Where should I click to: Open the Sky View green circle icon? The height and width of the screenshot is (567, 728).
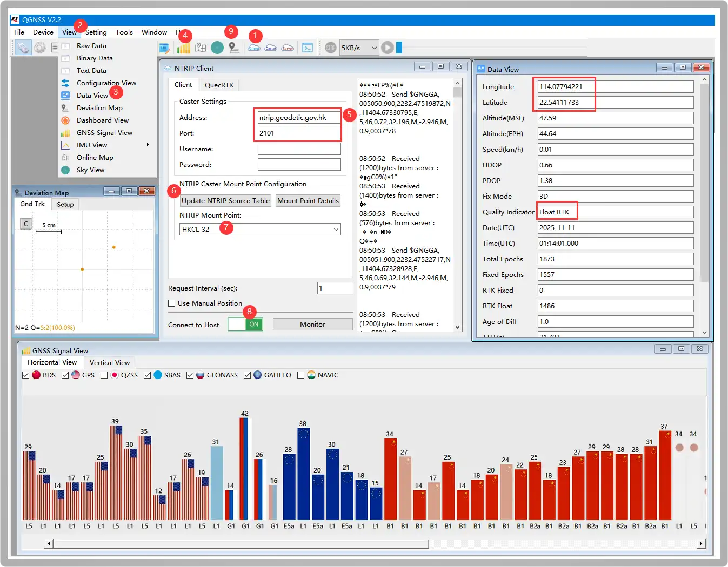tap(217, 48)
